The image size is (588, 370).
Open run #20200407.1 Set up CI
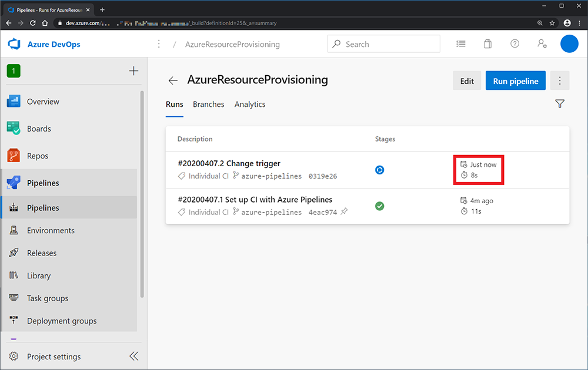[255, 200]
